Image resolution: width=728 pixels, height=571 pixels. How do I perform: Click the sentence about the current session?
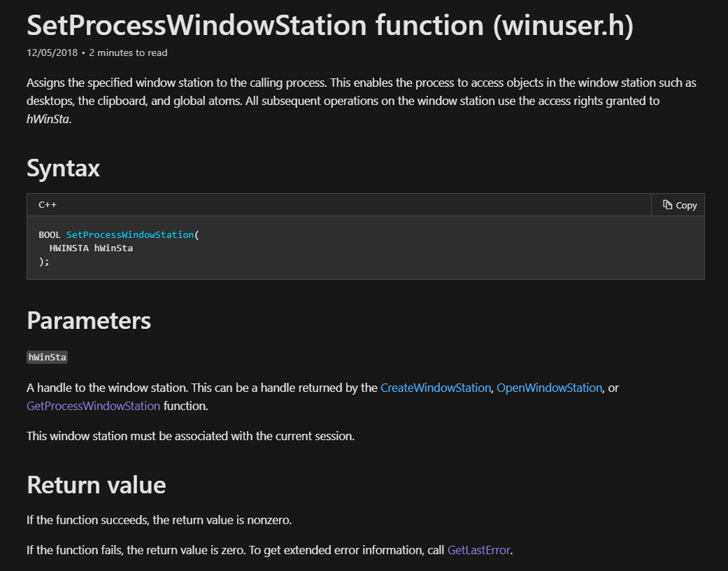pyautogui.click(x=190, y=436)
